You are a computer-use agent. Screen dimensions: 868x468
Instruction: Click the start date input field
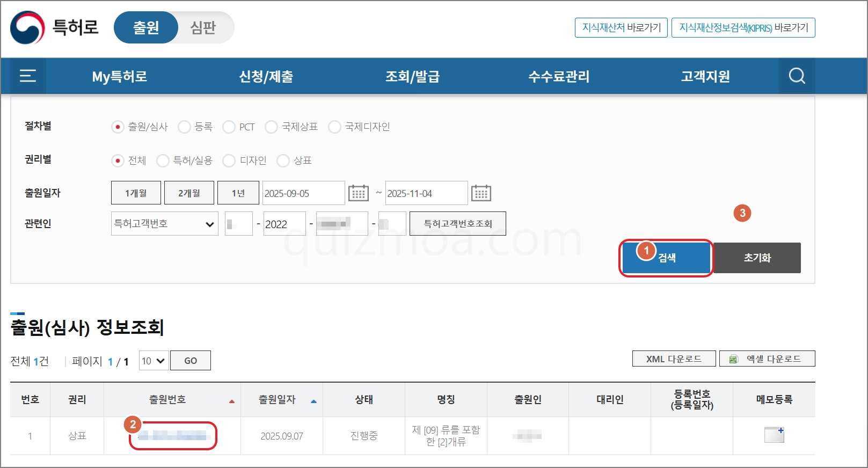(303, 193)
